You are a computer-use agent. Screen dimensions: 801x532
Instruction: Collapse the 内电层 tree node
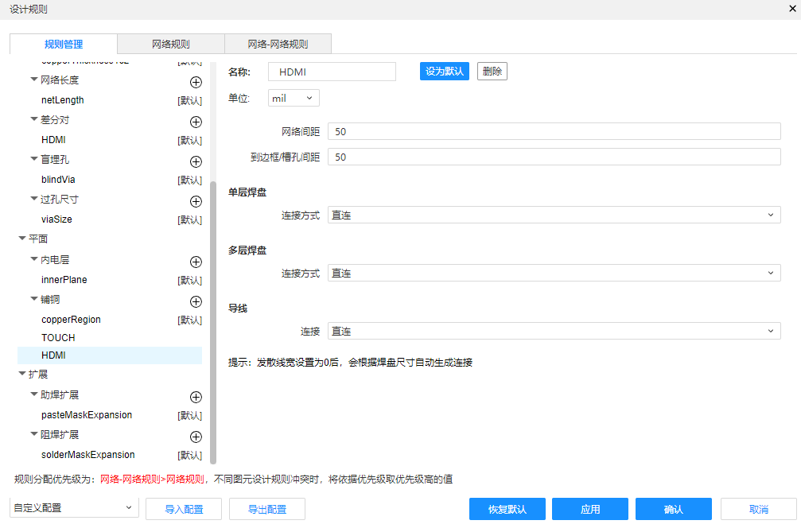click(x=34, y=259)
